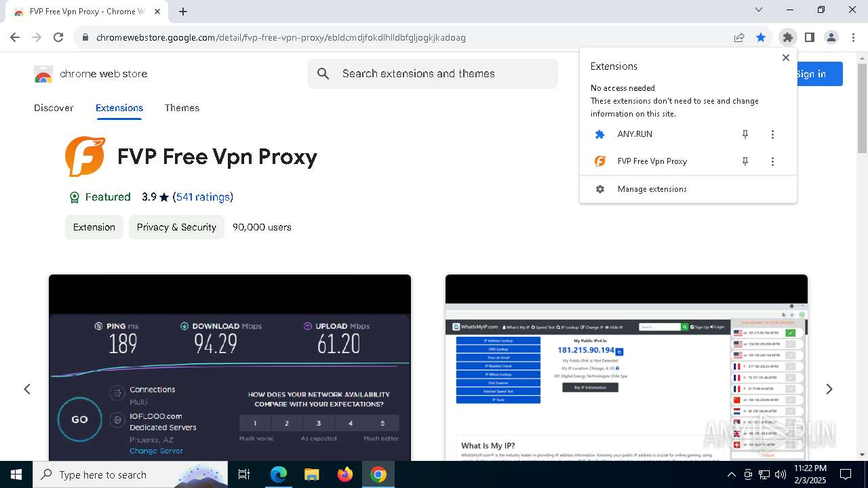This screenshot has height=488, width=868.
Task: Open File Explorer from taskbar
Action: click(x=311, y=474)
